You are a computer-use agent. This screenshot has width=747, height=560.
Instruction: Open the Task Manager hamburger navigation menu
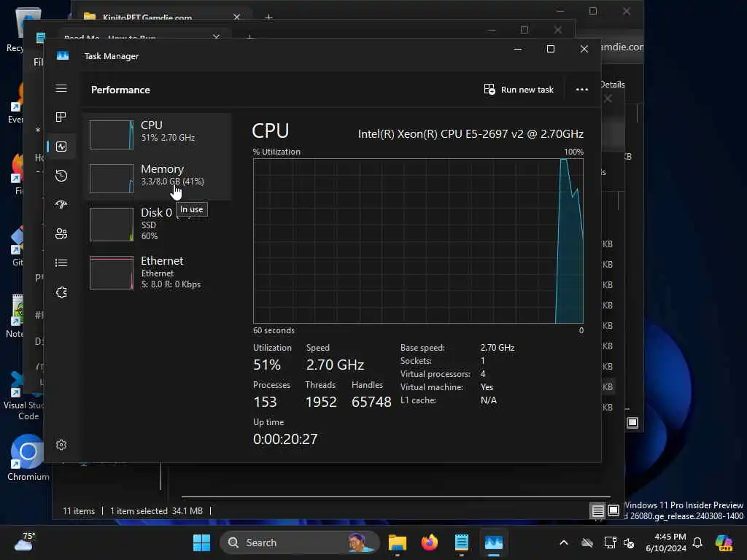coord(61,88)
